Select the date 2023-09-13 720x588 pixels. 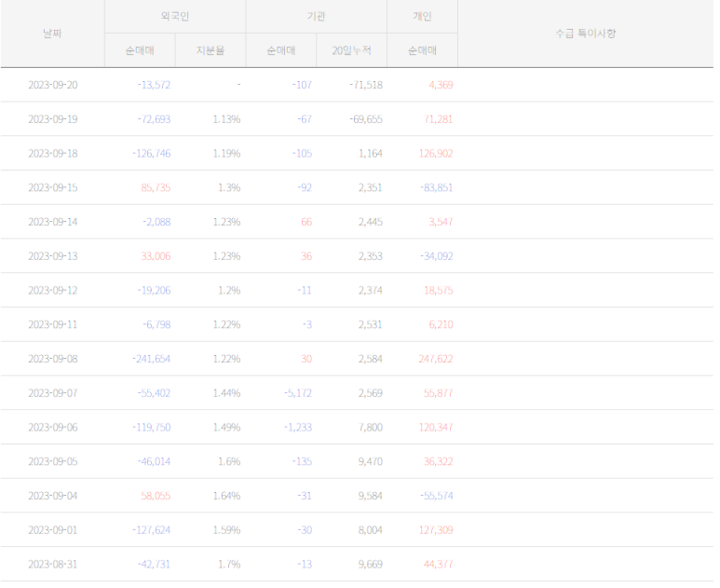point(53,256)
